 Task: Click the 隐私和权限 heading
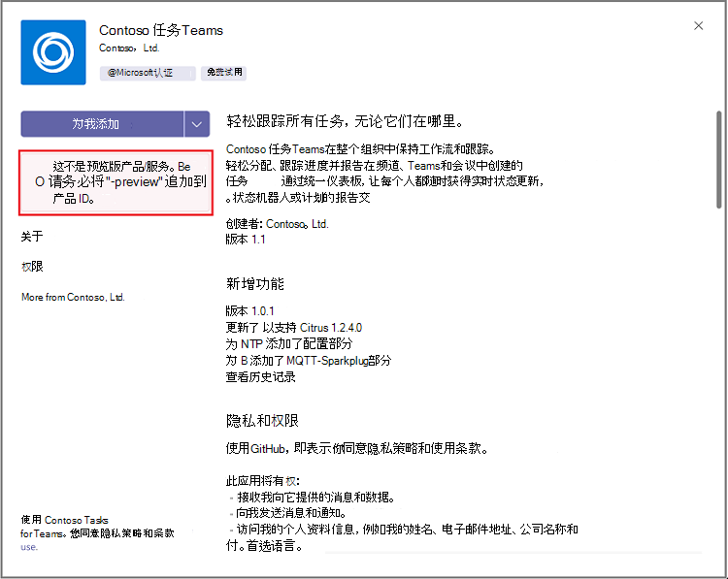pyautogui.click(x=262, y=421)
